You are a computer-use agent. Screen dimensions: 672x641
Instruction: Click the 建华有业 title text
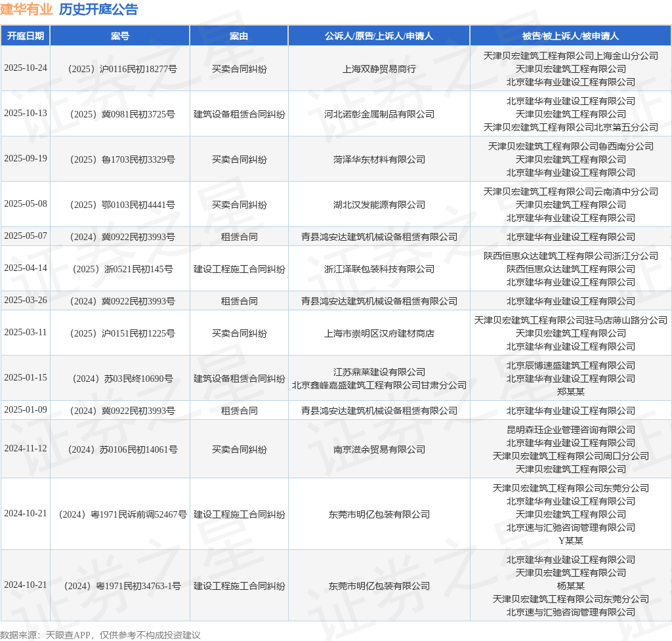(x=26, y=9)
